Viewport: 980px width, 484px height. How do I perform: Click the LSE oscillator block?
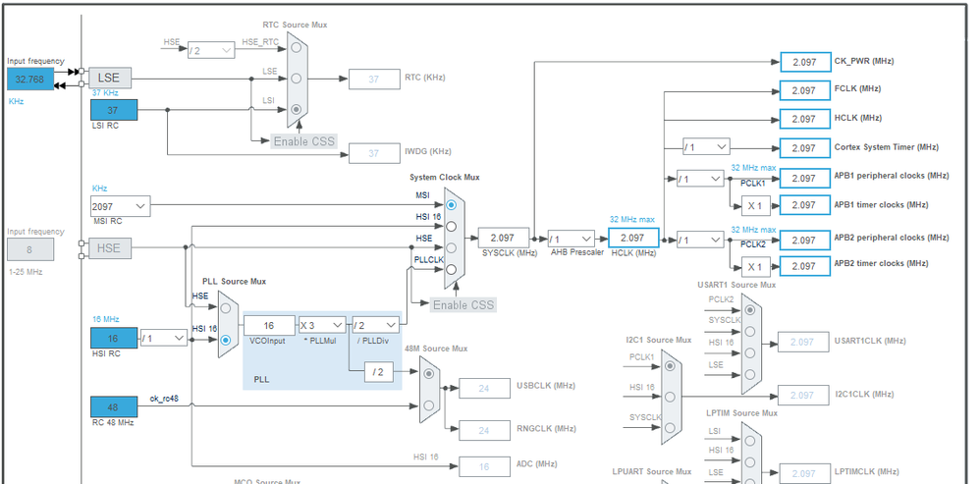110,79
